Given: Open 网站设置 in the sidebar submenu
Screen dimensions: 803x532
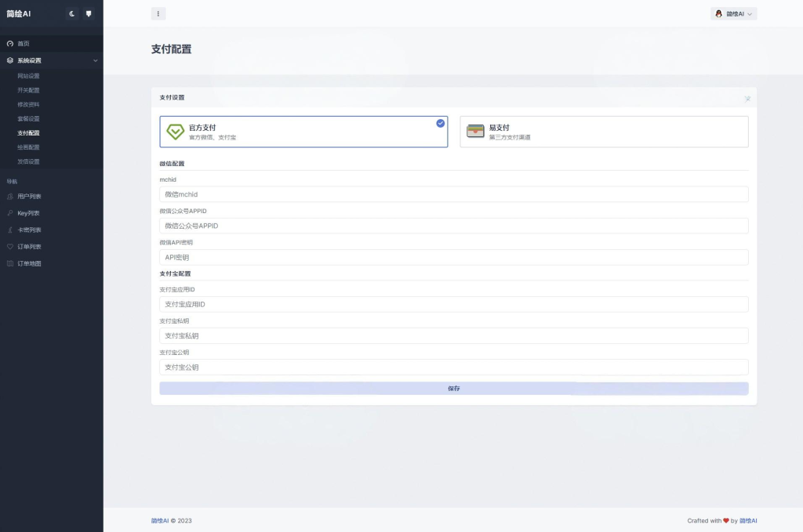Looking at the screenshot, I should coord(28,76).
